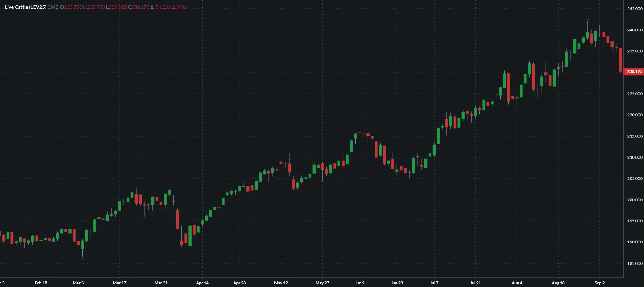Click the 200.000 price axis label
Screen dimensions: 644x287
tap(635, 200)
